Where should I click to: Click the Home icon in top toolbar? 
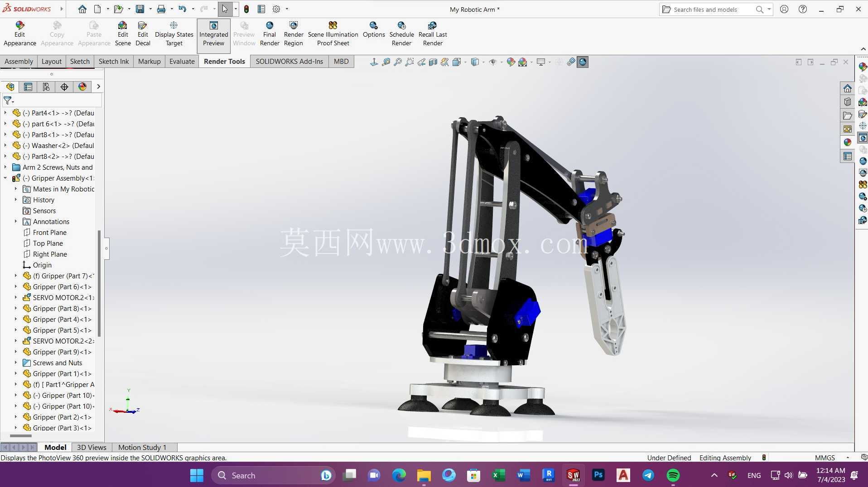(82, 9)
